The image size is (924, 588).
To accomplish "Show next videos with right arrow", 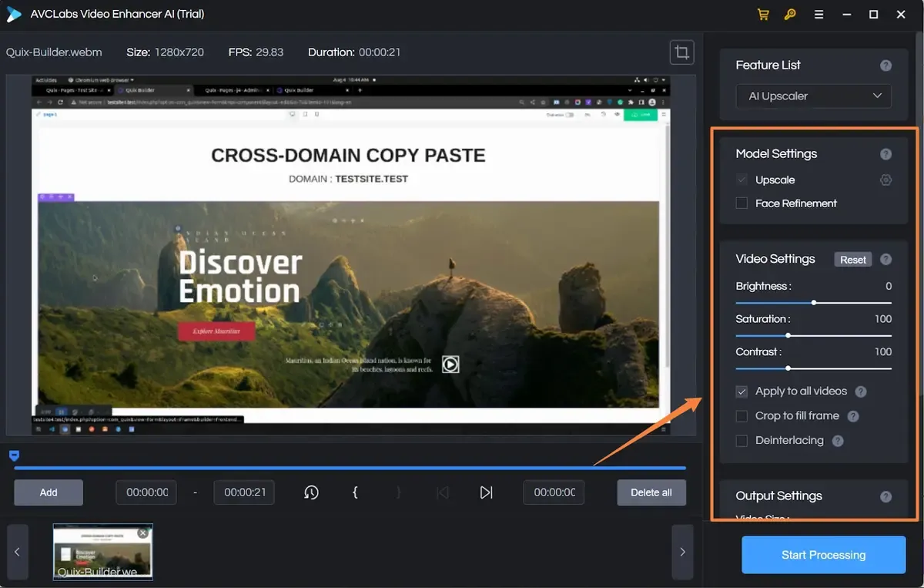I will [x=682, y=552].
